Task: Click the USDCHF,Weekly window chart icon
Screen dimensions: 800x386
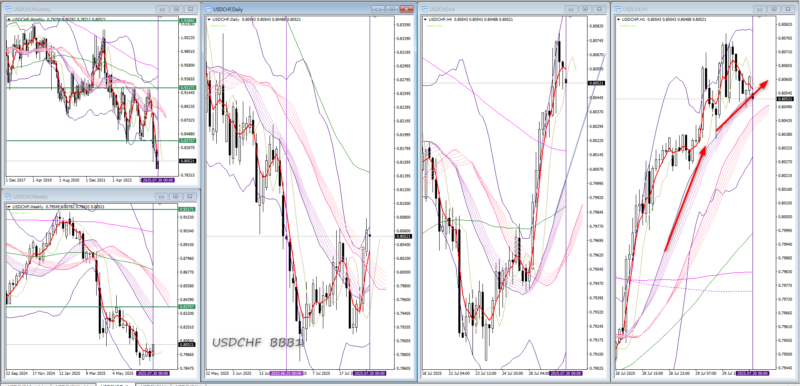Action: click(x=8, y=196)
